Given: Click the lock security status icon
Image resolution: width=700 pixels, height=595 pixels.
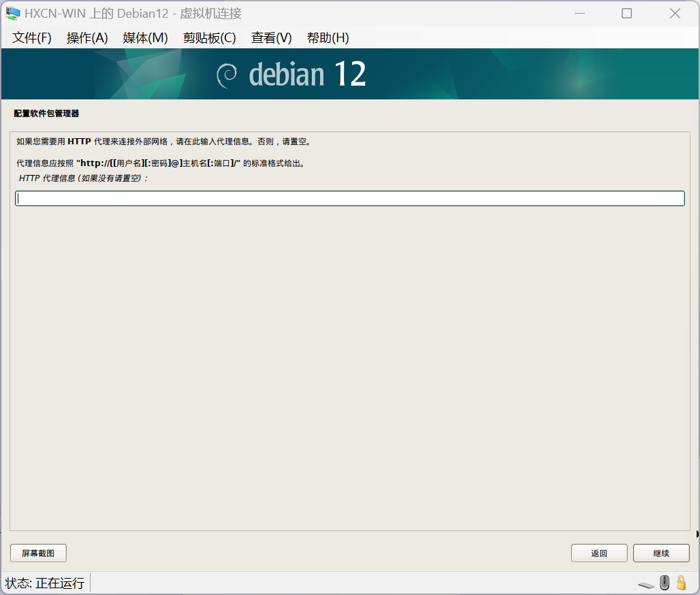Looking at the screenshot, I should (681, 583).
